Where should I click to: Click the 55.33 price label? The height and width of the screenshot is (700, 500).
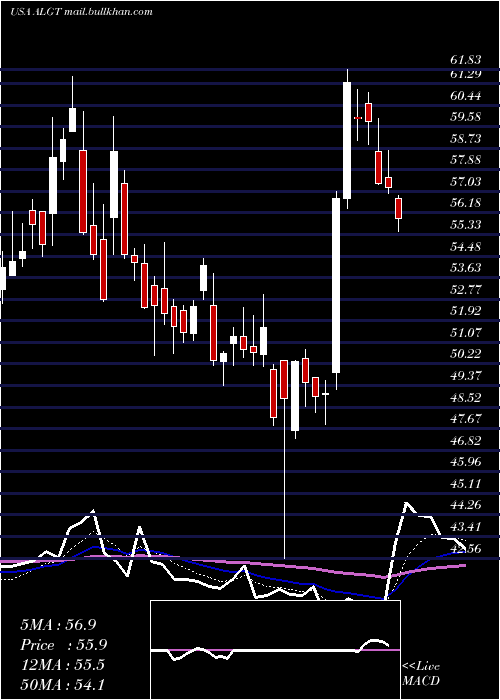pyautogui.click(x=466, y=225)
